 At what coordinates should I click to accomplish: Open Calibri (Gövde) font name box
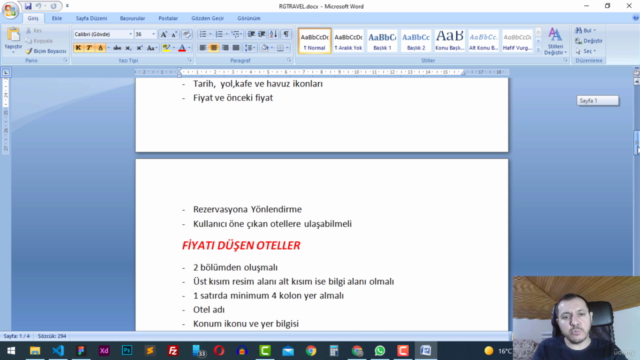tap(103, 34)
